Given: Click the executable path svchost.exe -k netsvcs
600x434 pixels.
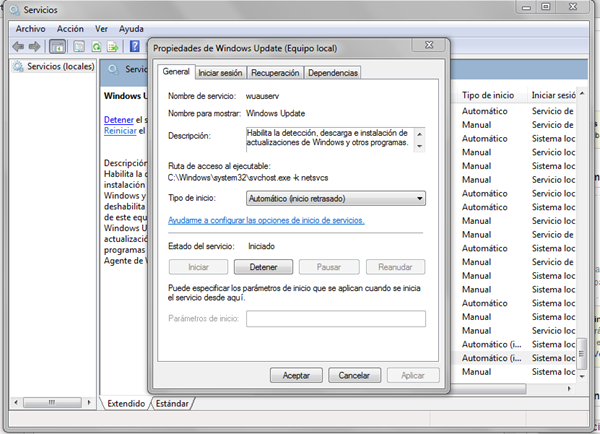Looking at the screenshot, I should (248, 178).
